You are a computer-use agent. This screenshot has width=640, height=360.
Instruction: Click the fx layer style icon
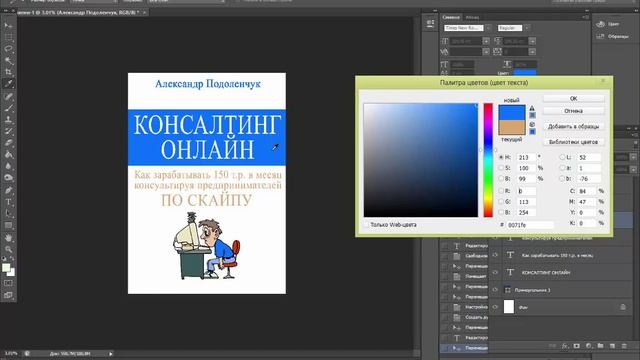point(565,346)
